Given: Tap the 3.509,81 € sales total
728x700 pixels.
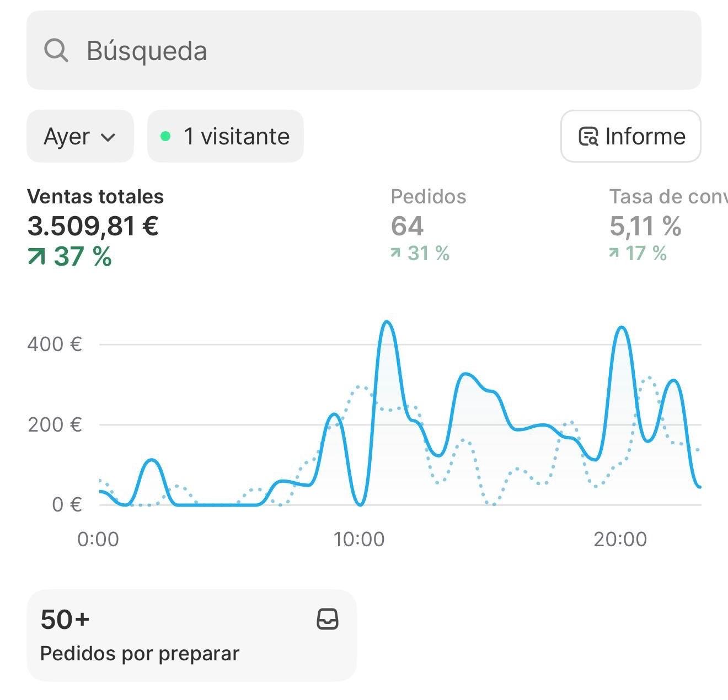Looking at the screenshot, I should coord(93,226).
